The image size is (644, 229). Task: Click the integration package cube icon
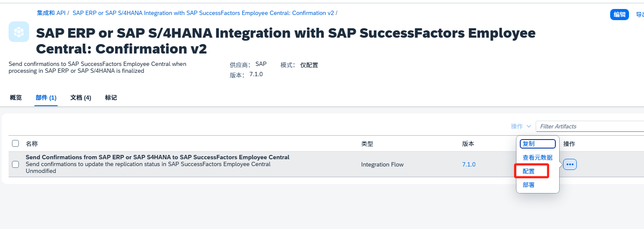(x=19, y=32)
